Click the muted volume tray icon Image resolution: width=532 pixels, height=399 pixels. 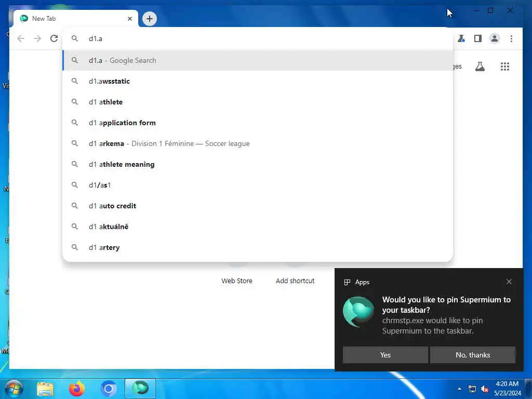point(485,389)
